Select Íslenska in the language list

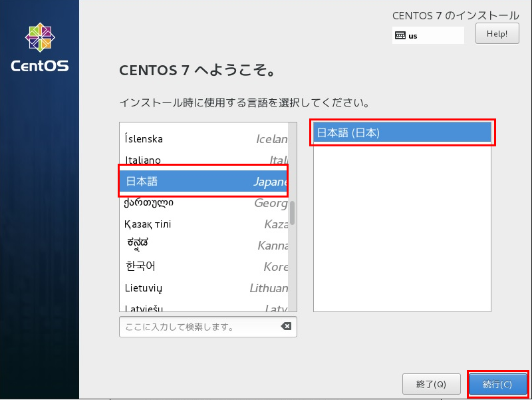(203, 139)
